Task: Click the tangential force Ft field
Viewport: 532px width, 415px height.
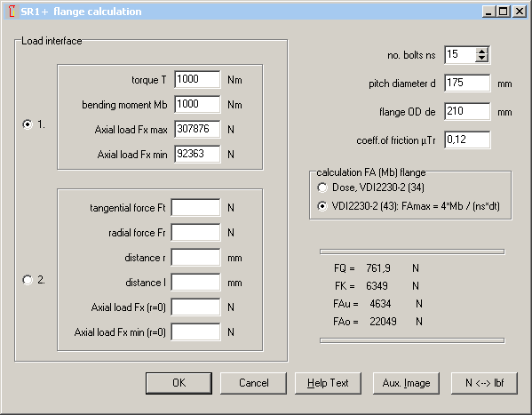Action: (195, 208)
